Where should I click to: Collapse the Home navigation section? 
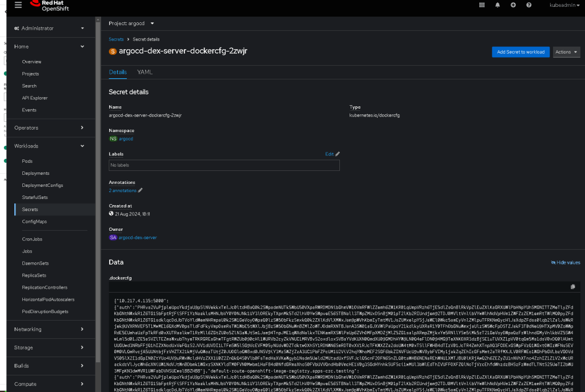(x=49, y=47)
